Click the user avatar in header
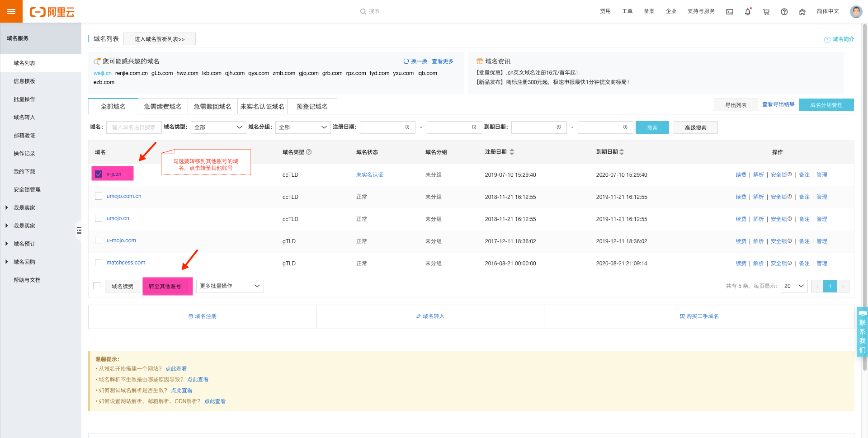Image resolution: width=868 pixels, height=438 pixels. [856, 12]
